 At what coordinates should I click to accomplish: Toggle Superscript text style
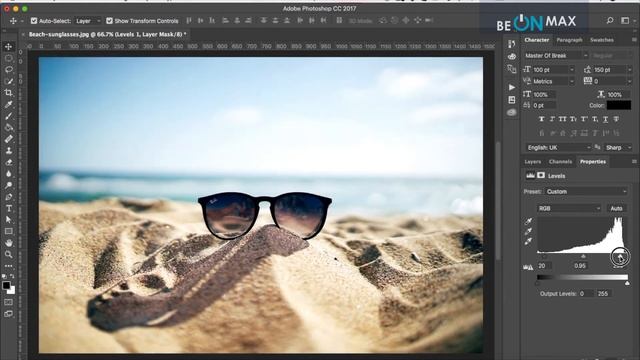pos(584,119)
